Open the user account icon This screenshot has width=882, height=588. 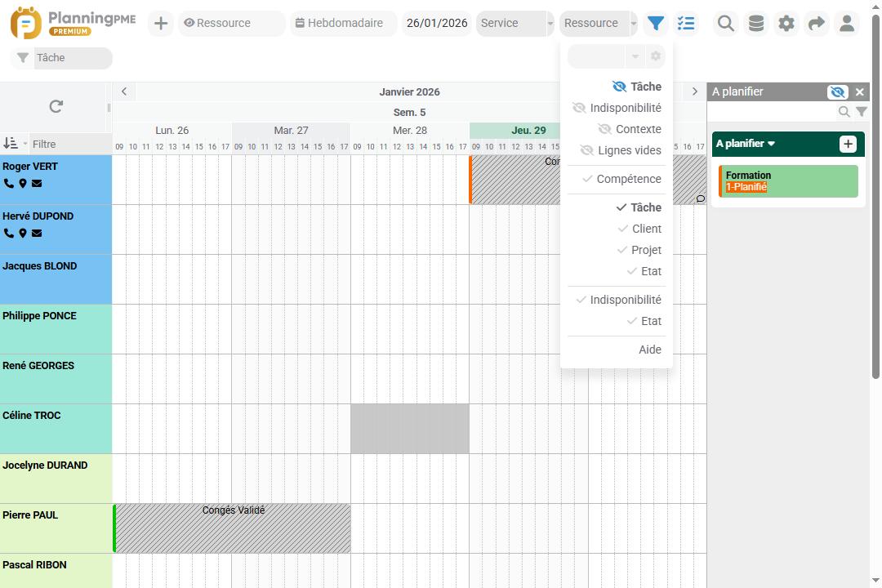point(847,23)
